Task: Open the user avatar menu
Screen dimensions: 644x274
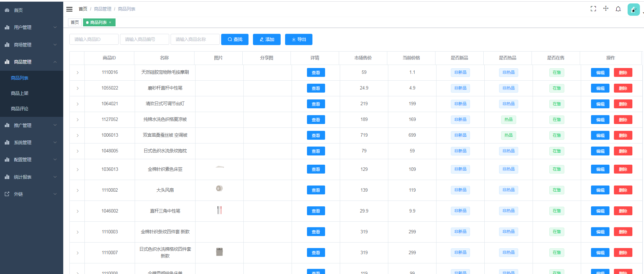Action: (633, 10)
